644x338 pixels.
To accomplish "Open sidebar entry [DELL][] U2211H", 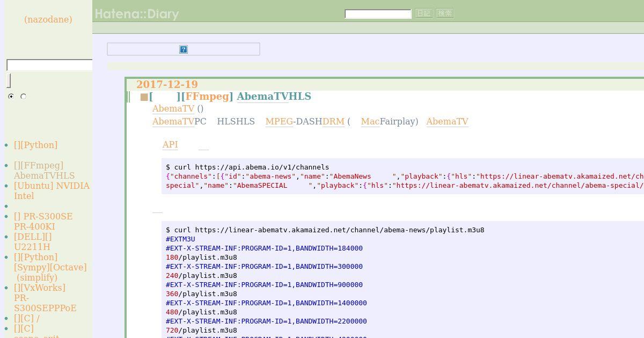I will point(33,242).
